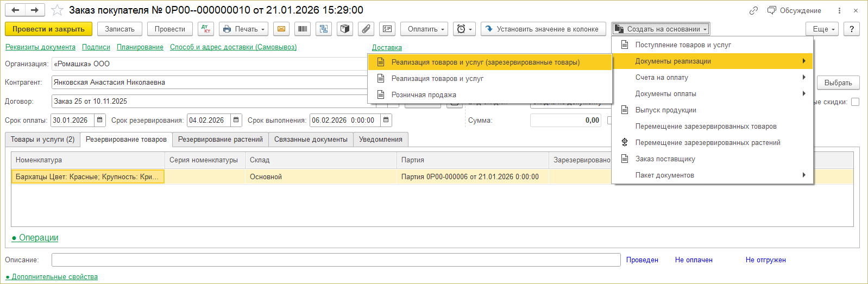The image size is (868, 284).
Task: Open attached files with paperclip icon
Action: coord(366,29)
